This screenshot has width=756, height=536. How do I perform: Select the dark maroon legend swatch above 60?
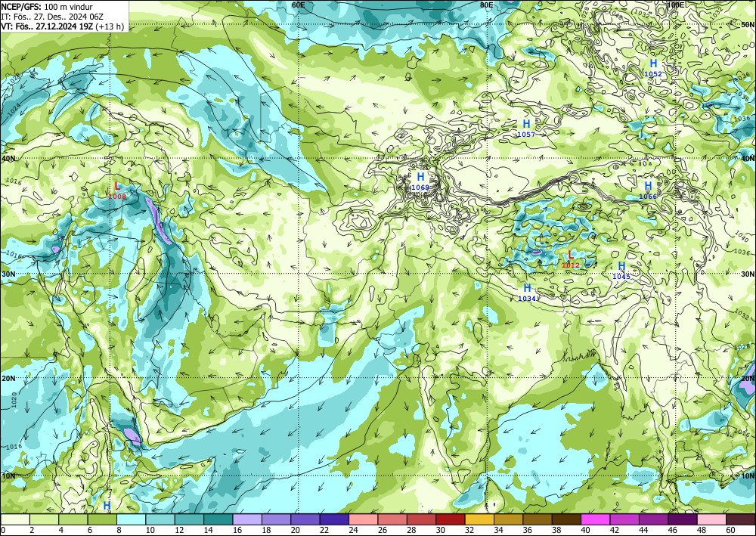(x=741, y=519)
